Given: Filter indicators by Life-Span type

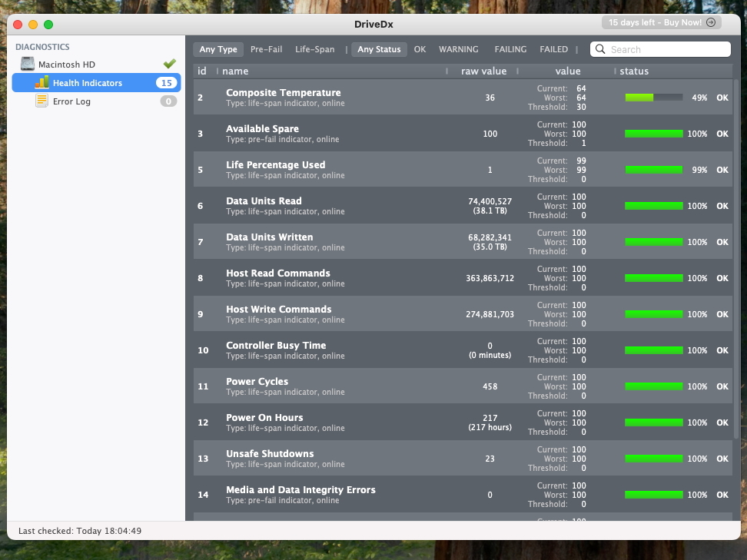Looking at the screenshot, I should click(x=315, y=49).
